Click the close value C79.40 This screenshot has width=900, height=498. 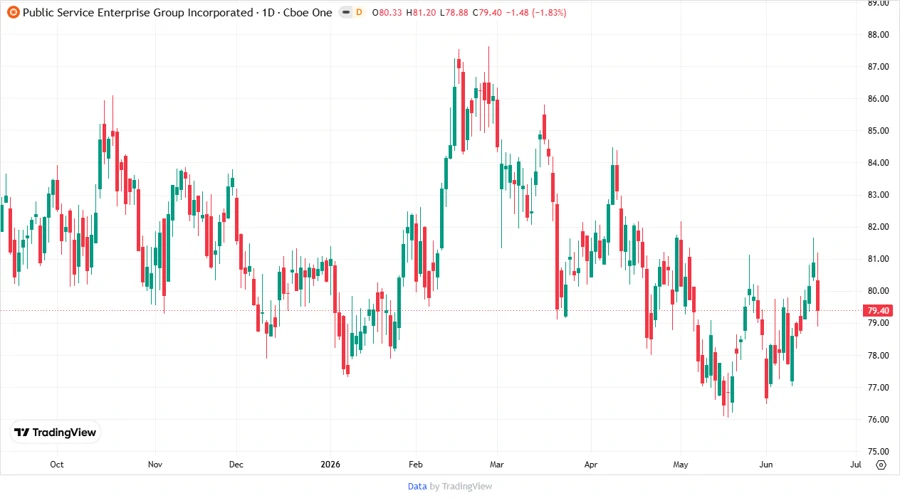tap(487, 13)
